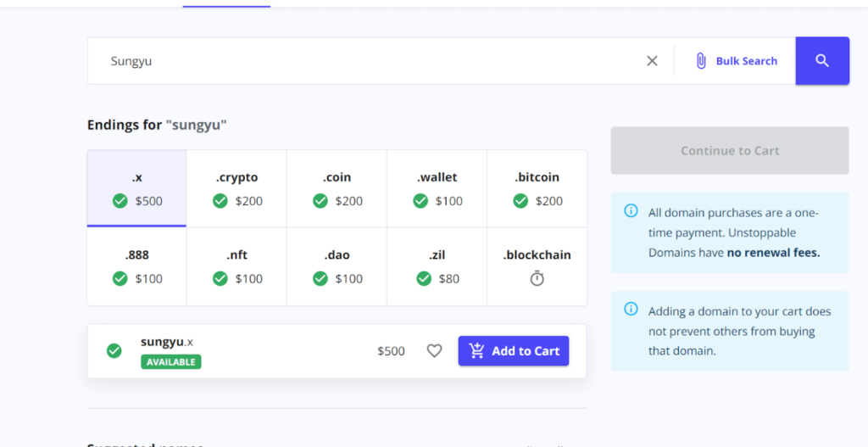
Task: Pick the .wallet ending option
Action: tap(437, 188)
